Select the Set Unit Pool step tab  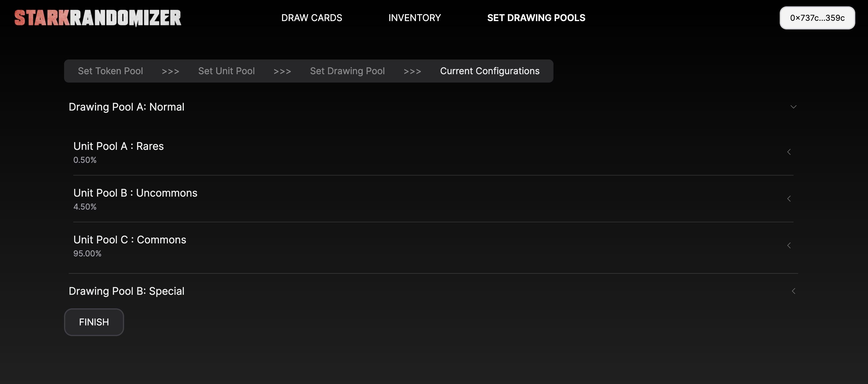click(226, 71)
